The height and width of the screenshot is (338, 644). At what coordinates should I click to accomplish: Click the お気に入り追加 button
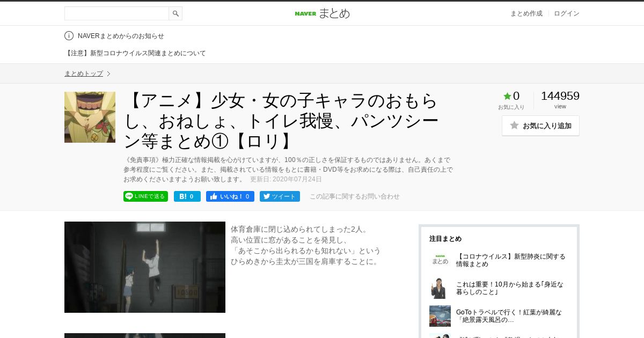540,126
